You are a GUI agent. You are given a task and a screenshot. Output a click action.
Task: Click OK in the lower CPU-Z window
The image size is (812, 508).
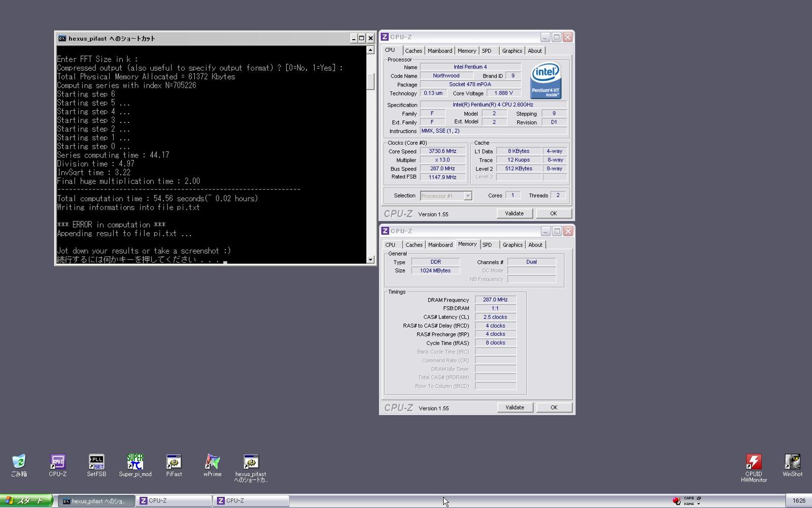[554, 407]
